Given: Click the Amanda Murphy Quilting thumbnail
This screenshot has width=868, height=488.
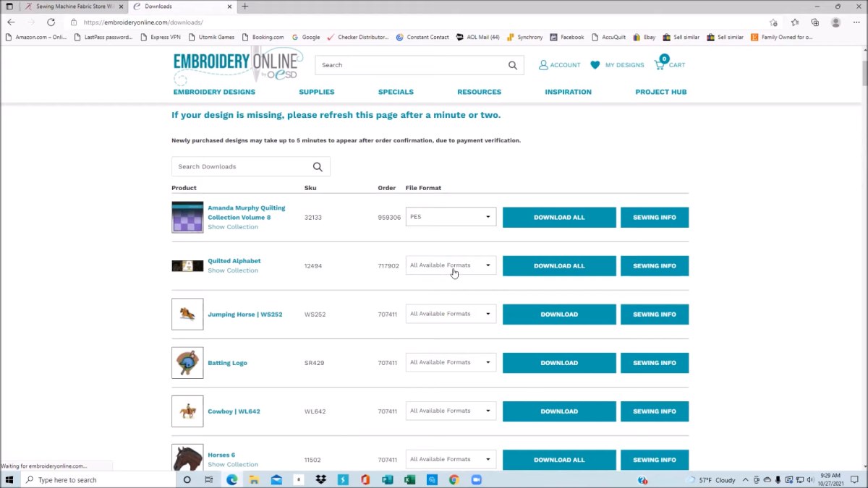Looking at the screenshot, I should click(187, 217).
